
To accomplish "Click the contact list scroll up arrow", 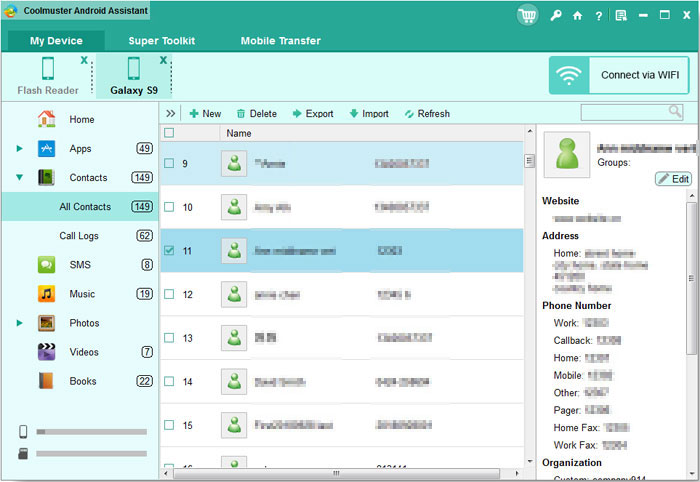I will pos(529,131).
